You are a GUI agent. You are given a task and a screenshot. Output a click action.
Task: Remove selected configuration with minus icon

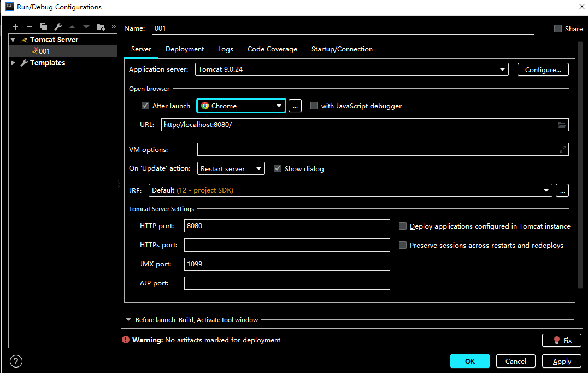(30, 27)
